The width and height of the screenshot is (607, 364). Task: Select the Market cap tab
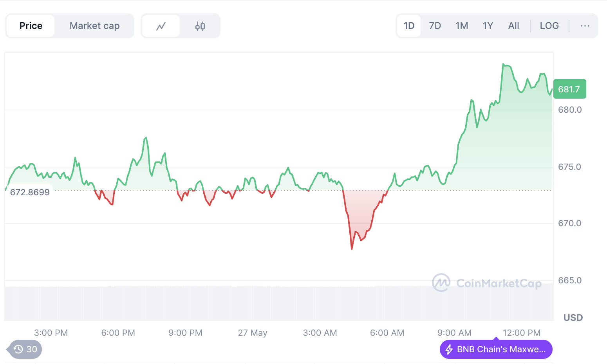click(94, 26)
